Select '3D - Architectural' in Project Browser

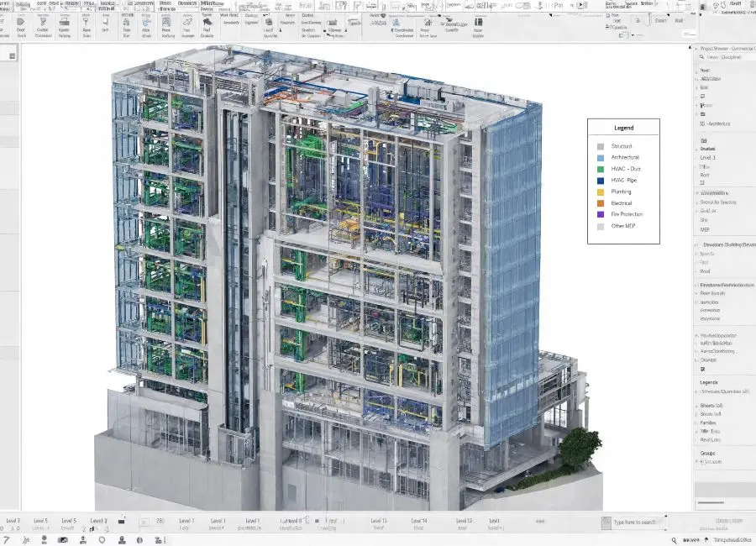click(x=715, y=124)
